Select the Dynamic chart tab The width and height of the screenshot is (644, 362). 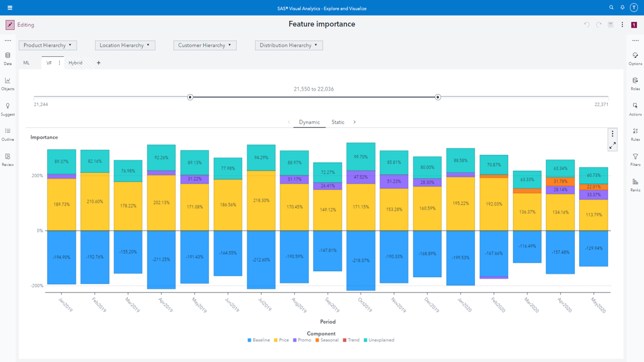click(x=309, y=122)
